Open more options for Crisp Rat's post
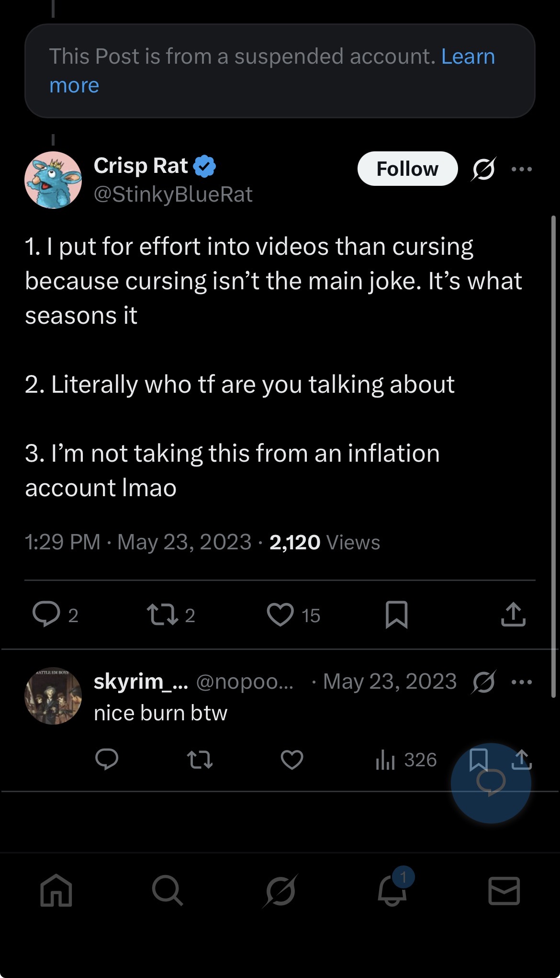Image resolution: width=560 pixels, height=978 pixels. [521, 169]
